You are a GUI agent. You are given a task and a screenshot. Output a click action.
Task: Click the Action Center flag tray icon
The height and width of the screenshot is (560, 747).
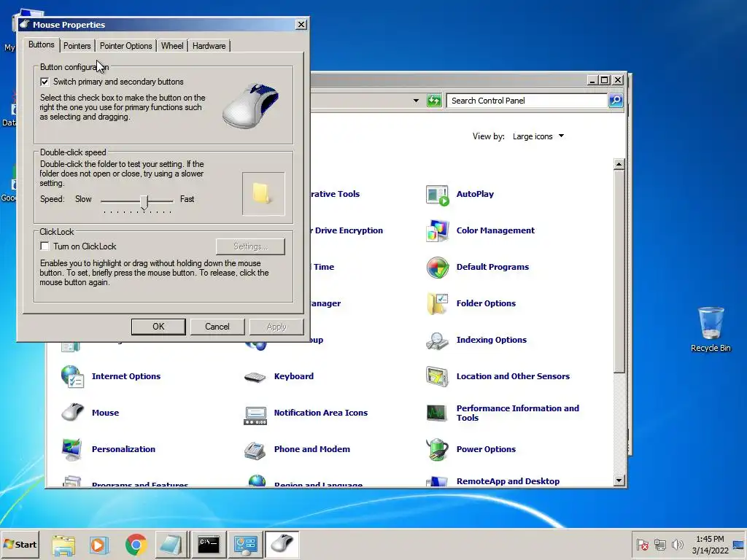pyautogui.click(x=642, y=544)
